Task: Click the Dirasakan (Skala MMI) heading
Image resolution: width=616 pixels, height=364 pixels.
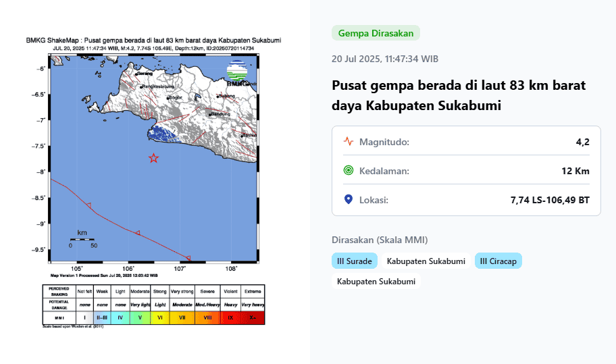Action: point(380,240)
